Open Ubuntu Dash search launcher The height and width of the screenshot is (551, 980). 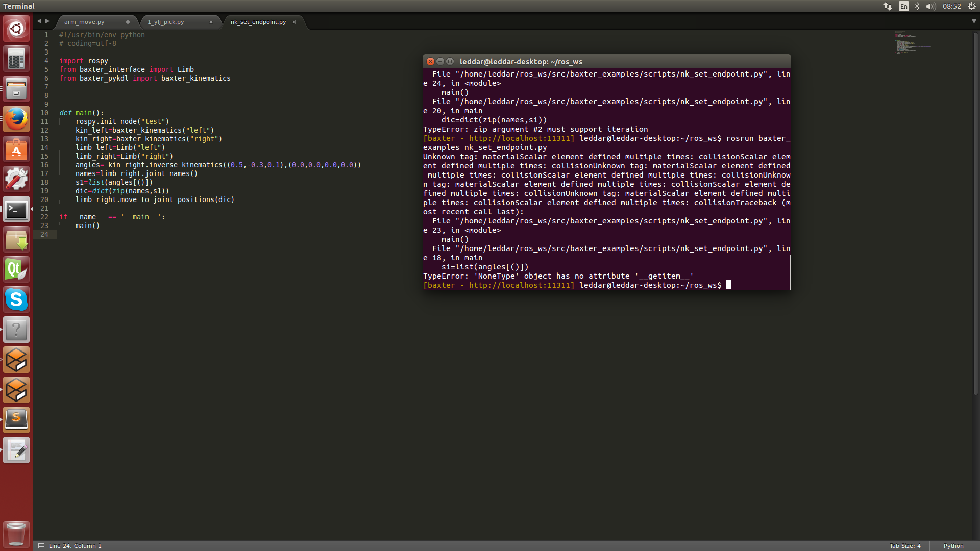pyautogui.click(x=16, y=29)
